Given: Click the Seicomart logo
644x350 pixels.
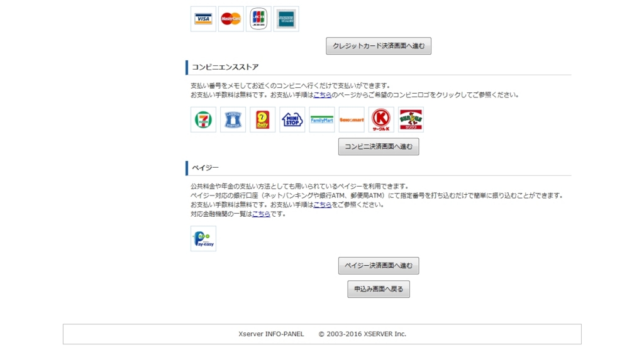Looking at the screenshot, I should 352,120.
